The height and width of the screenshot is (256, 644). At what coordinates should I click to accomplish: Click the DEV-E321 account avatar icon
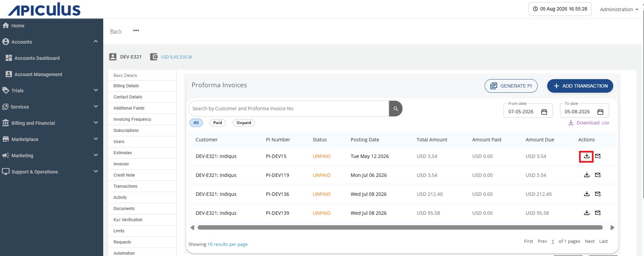point(113,57)
